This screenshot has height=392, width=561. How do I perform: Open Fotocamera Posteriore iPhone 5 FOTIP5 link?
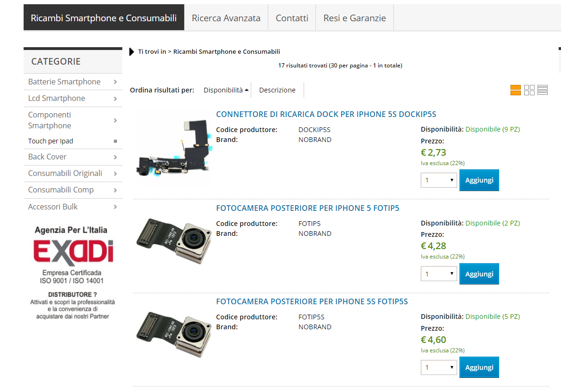(308, 208)
